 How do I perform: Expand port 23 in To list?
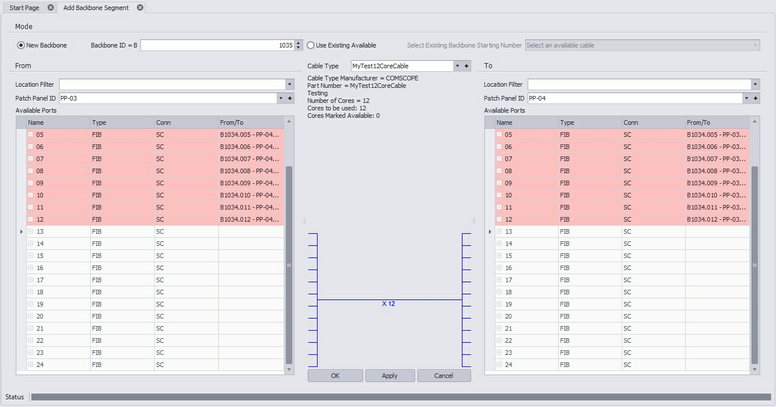(499, 353)
